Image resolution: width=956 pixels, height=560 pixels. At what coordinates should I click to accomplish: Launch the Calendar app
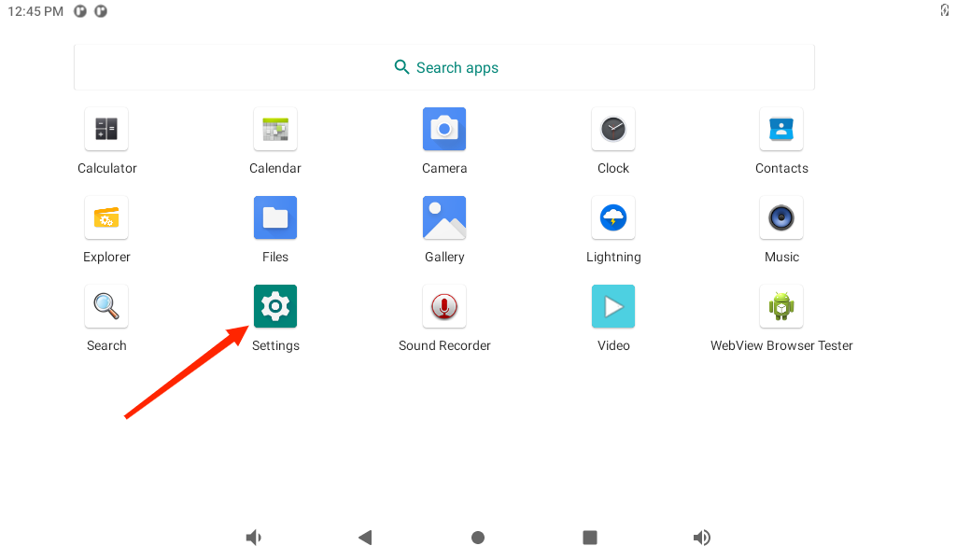pyautogui.click(x=275, y=129)
